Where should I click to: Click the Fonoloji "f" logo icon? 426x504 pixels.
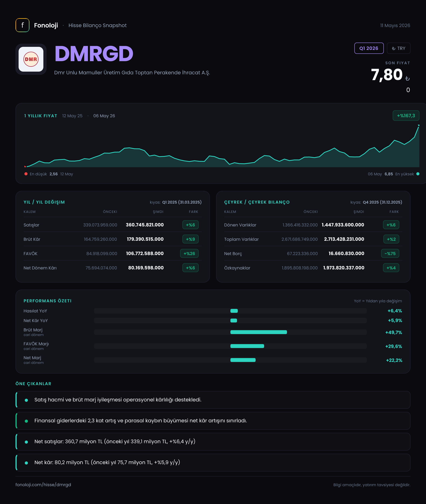point(22,25)
